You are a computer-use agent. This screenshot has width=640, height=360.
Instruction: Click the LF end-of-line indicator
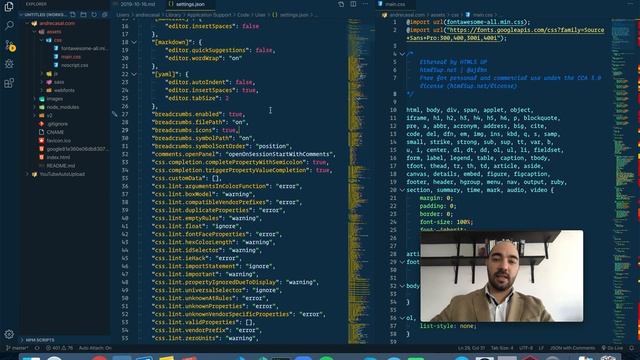(541, 348)
